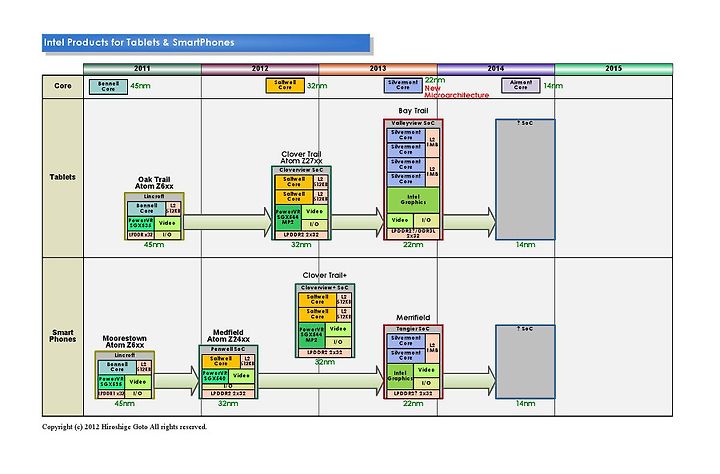This screenshot has width=720, height=474.
Task: Click the '45nm' label under Moorestown chip
Action: tap(124, 404)
